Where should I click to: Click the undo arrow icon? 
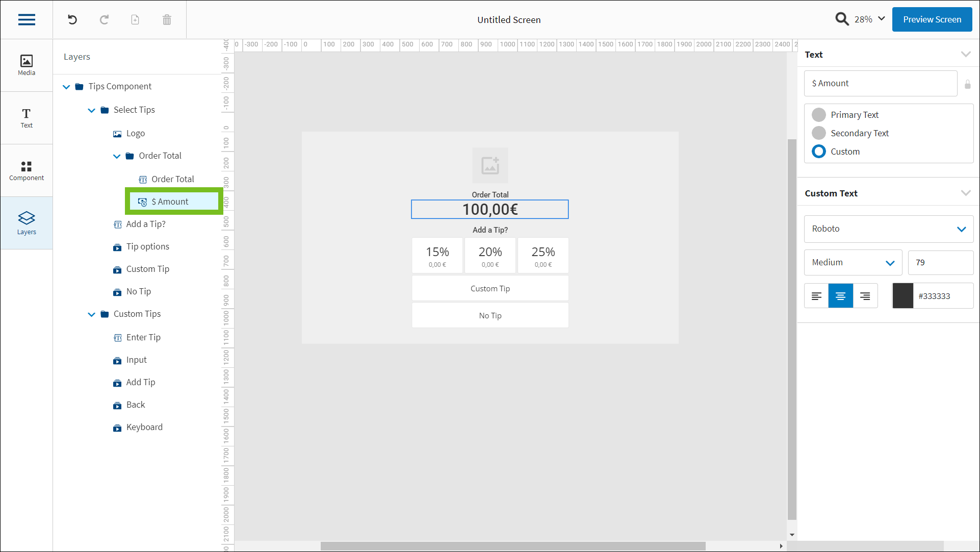[72, 20]
